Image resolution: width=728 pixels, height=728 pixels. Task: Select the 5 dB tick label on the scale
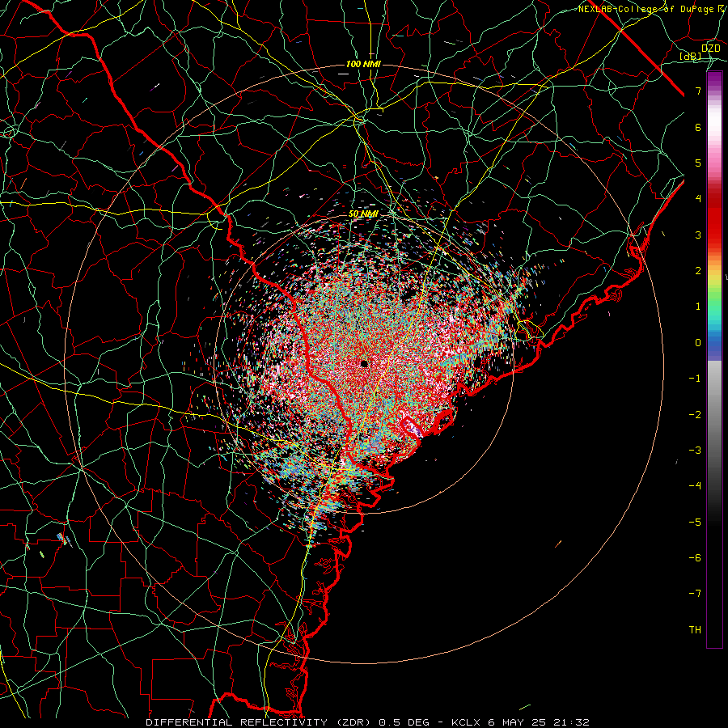pyautogui.click(x=698, y=163)
